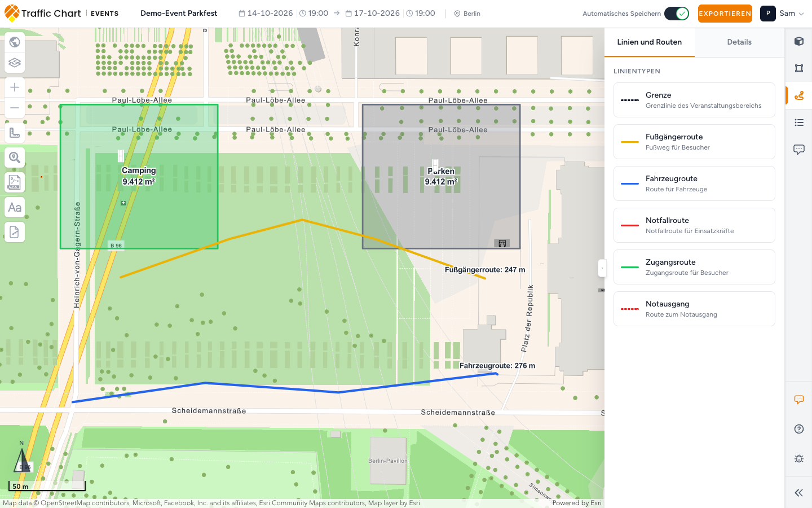
Task: Open the help question mark icon
Action: (x=798, y=429)
